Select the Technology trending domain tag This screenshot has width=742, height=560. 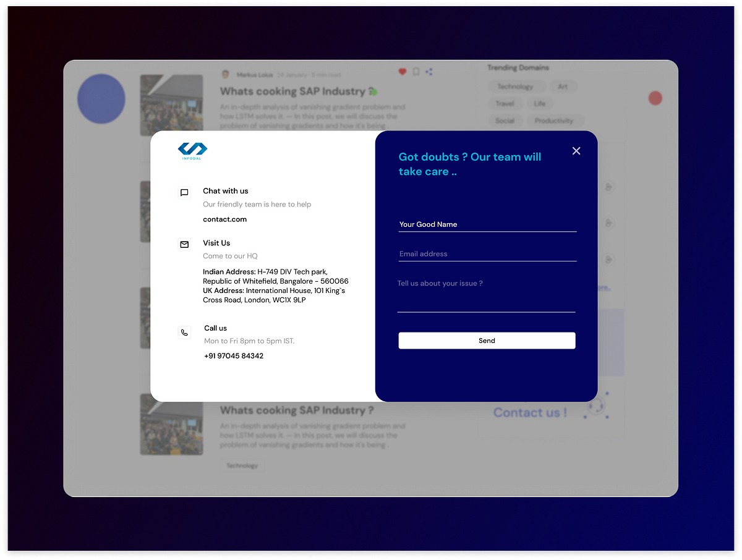pyautogui.click(x=516, y=87)
